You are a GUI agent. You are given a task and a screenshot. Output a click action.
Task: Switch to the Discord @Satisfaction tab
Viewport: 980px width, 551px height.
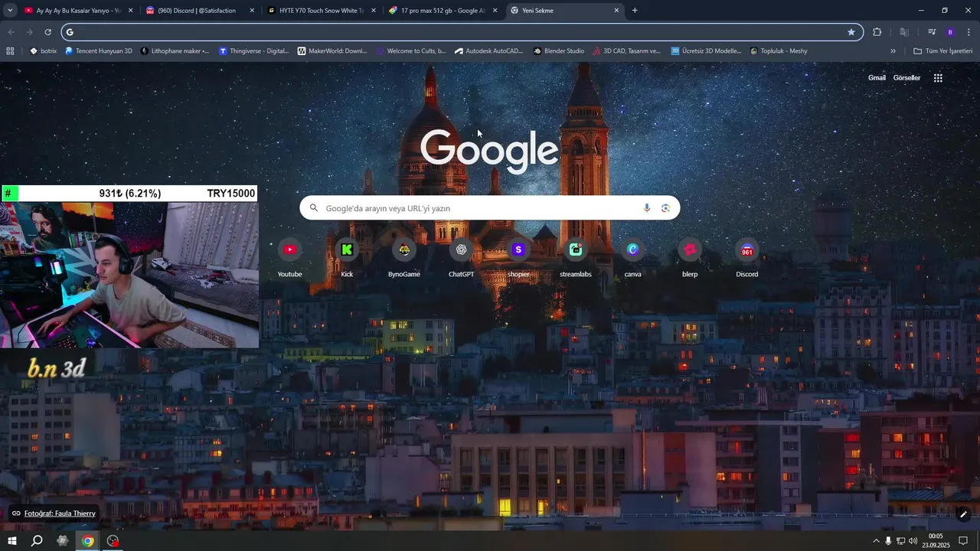coord(201,11)
